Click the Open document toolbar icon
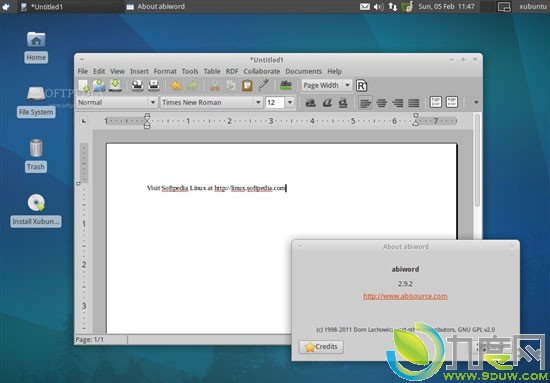This screenshot has height=383, width=550. coord(100,86)
